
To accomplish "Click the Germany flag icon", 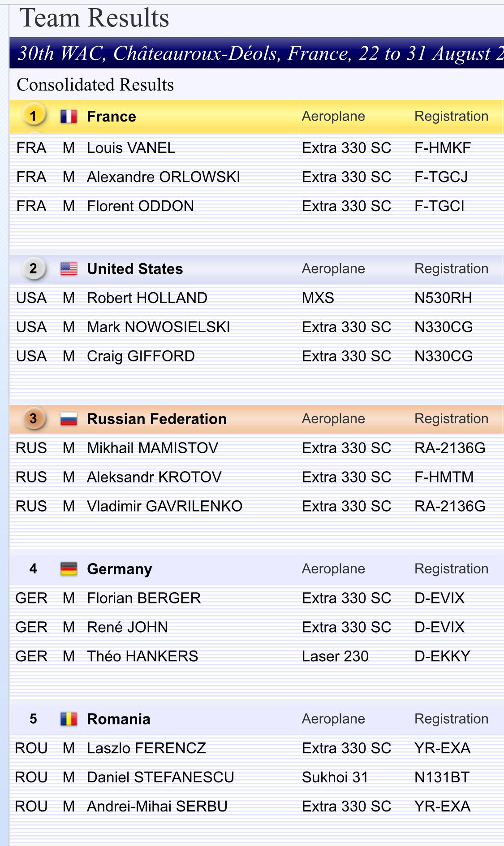I will [x=69, y=569].
